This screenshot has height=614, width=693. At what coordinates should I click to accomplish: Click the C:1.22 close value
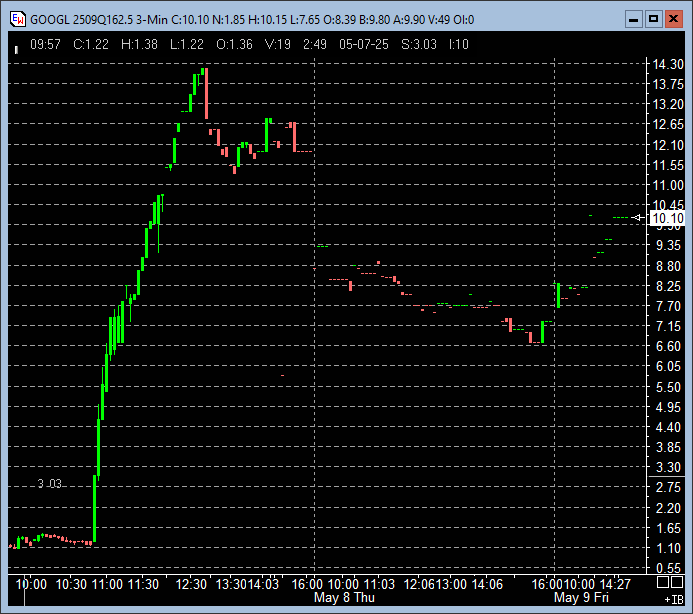(x=91, y=44)
